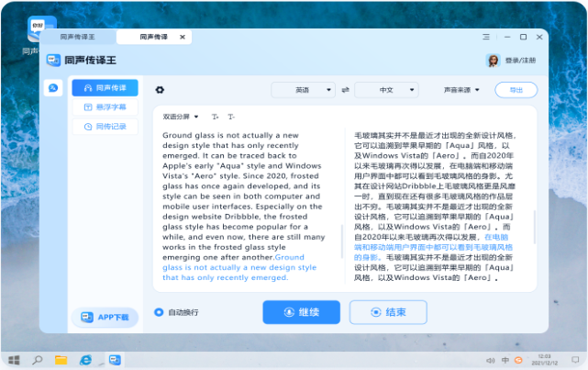
Task: Open 同传记录 in the sidebar menu
Action: (105, 127)
